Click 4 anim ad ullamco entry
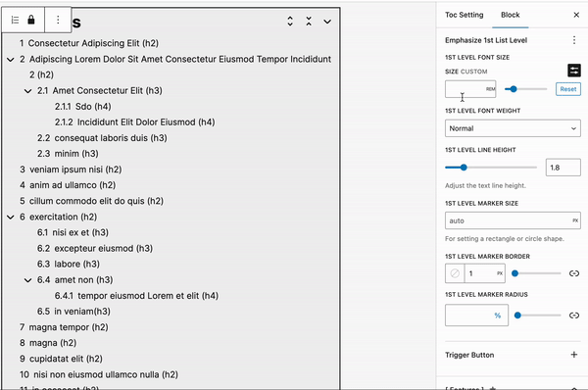The height and width of the screenshot is (390, 588). tap(68, 185)
